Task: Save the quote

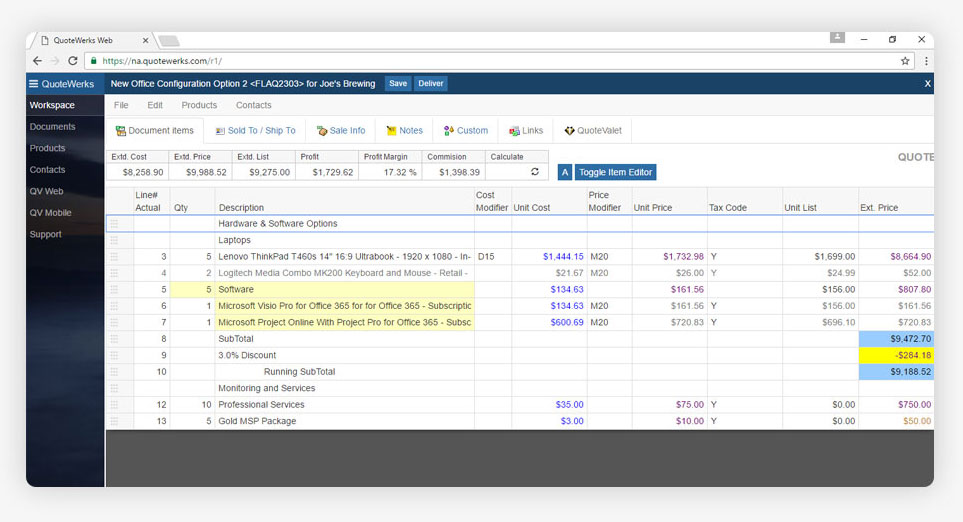Action: (x=398, y=84)
